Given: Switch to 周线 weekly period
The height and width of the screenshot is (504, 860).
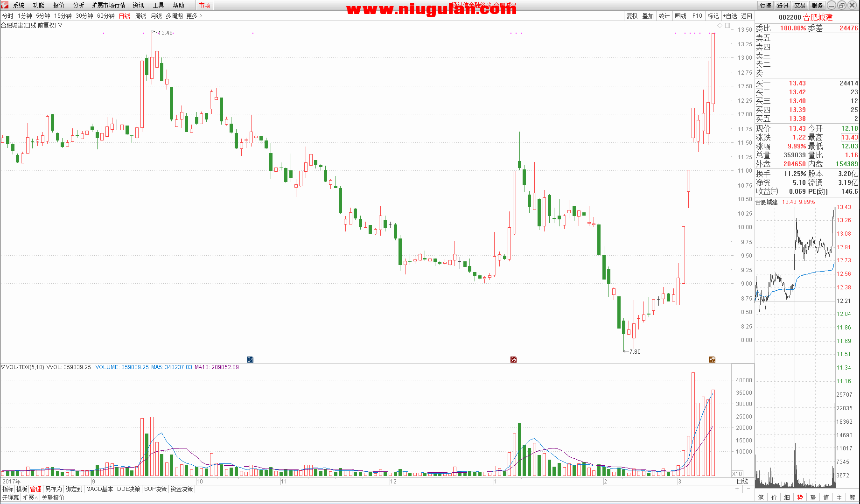Looking at the screenshot, I should (x=140, y=16).
